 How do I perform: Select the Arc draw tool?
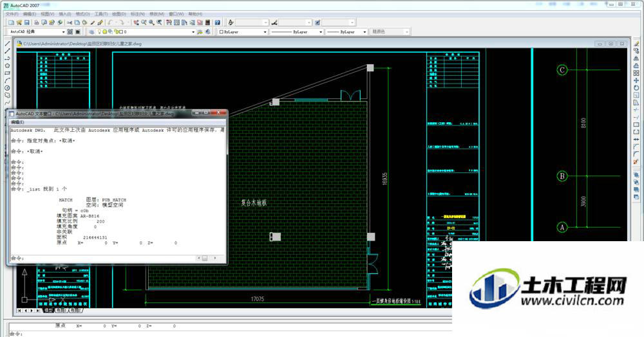click(x=7, y=80)
